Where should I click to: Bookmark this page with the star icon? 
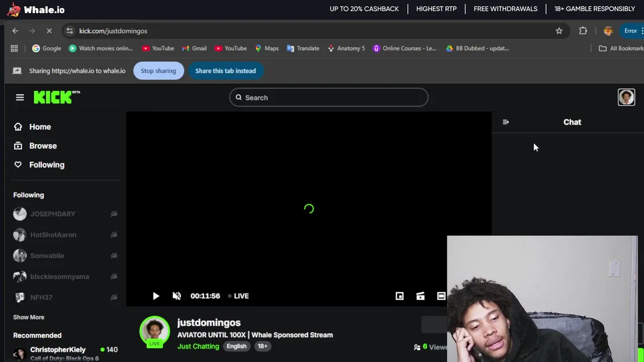coord(559,31)
